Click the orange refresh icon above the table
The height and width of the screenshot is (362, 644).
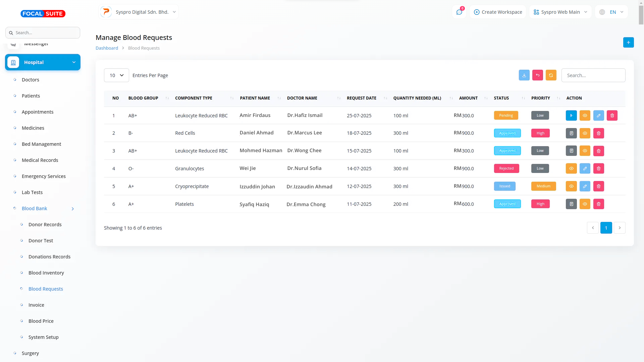[551, 75]
